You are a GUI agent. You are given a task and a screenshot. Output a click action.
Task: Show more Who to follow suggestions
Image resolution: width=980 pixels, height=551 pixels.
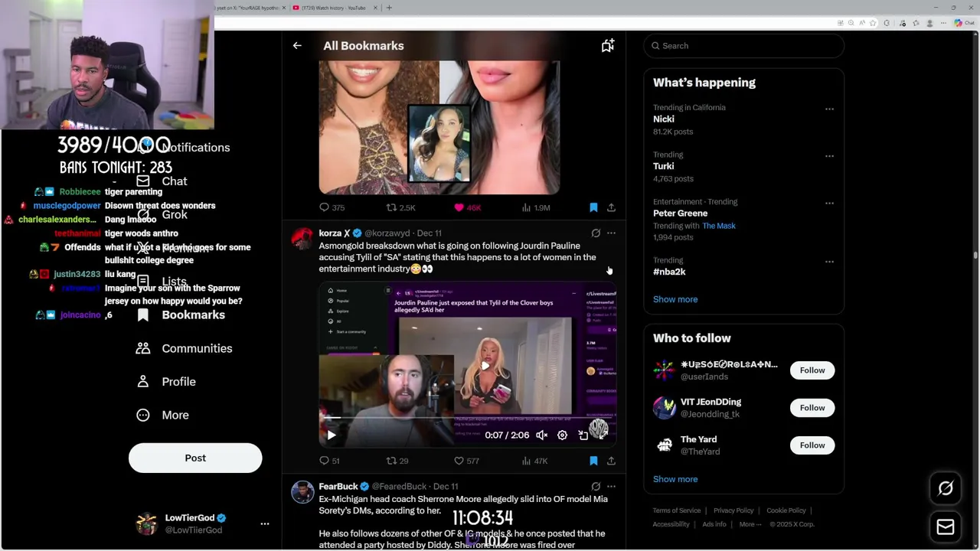(675, 479)
